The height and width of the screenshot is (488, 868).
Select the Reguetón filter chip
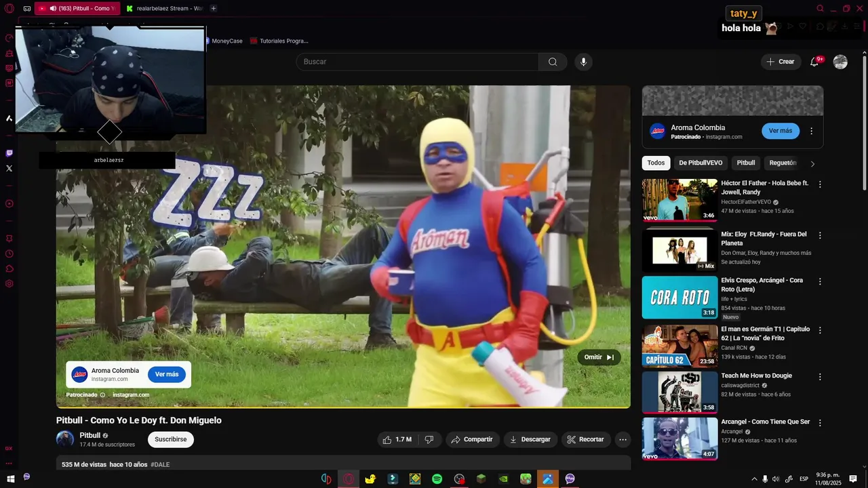point(783,163)
